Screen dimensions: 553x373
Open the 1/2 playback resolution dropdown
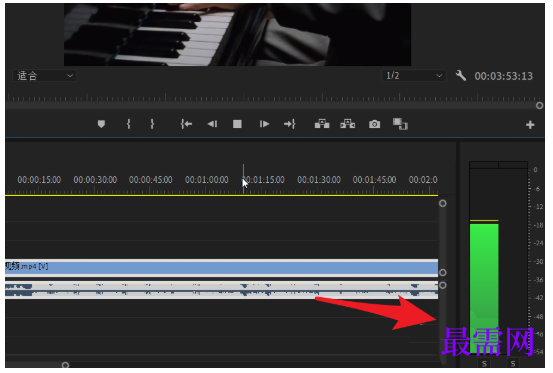tap(414, 76)
